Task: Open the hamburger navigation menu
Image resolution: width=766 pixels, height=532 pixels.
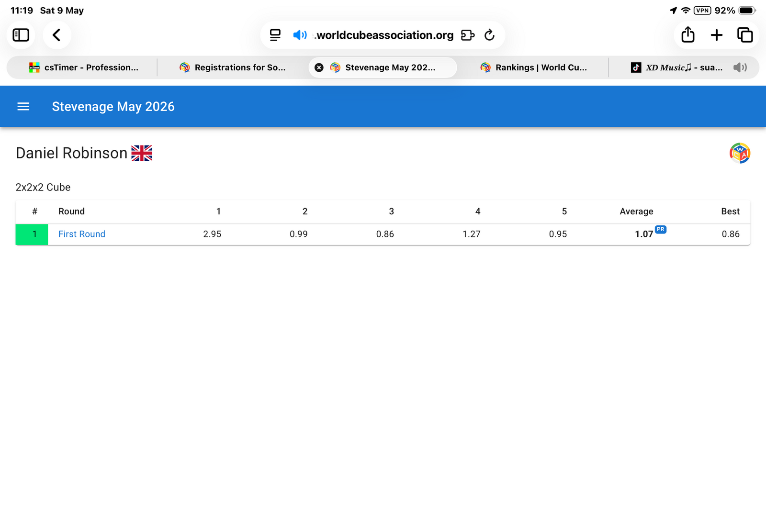Action: tap(23, 107)
